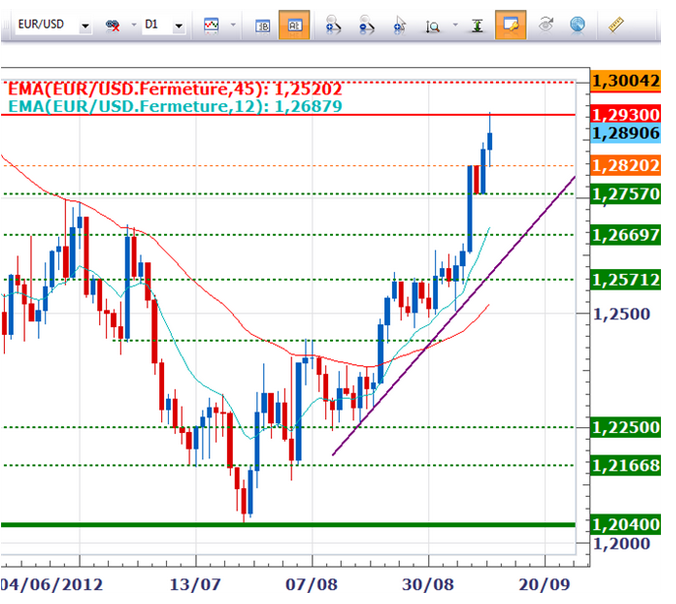676x604 pixels.
Task: Click the 1,2500 price axis label
Action: pos(622,314)
